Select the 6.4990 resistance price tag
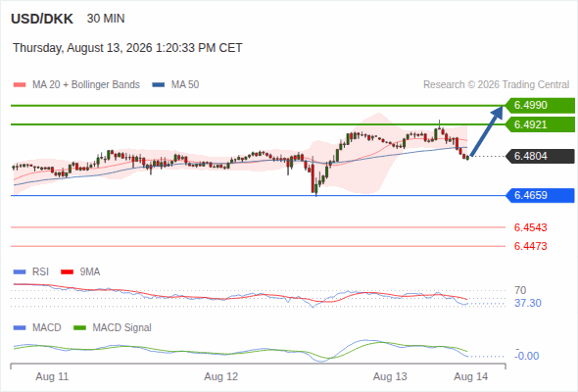This screenshot has height=392, width=578. tap(540, 105)
